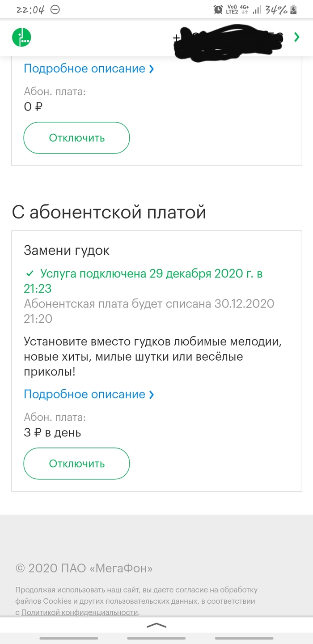Image resolution: width=313 pixels, height=644 pixels.
Task: Tap the MegaFon logo icon
Action: 21,37
